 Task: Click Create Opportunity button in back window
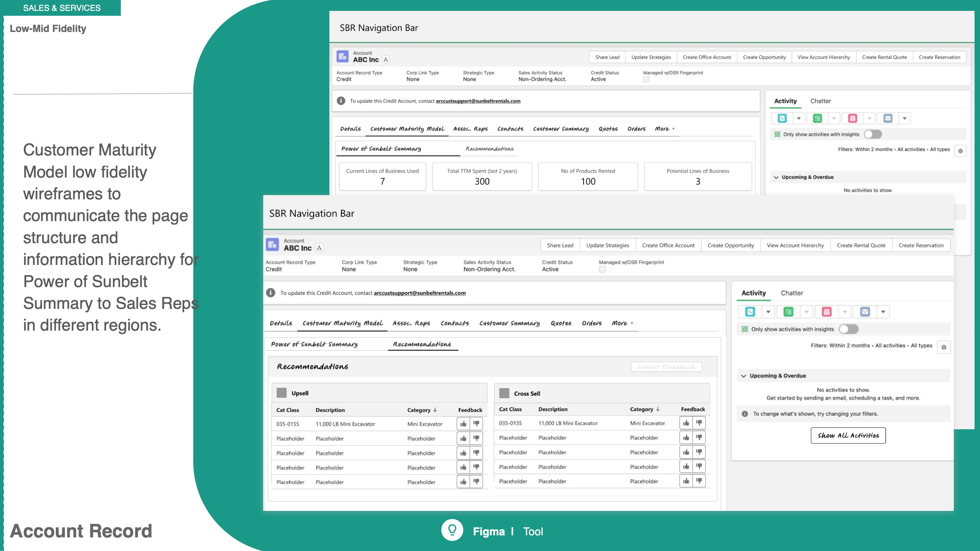(x=764, y=57)
